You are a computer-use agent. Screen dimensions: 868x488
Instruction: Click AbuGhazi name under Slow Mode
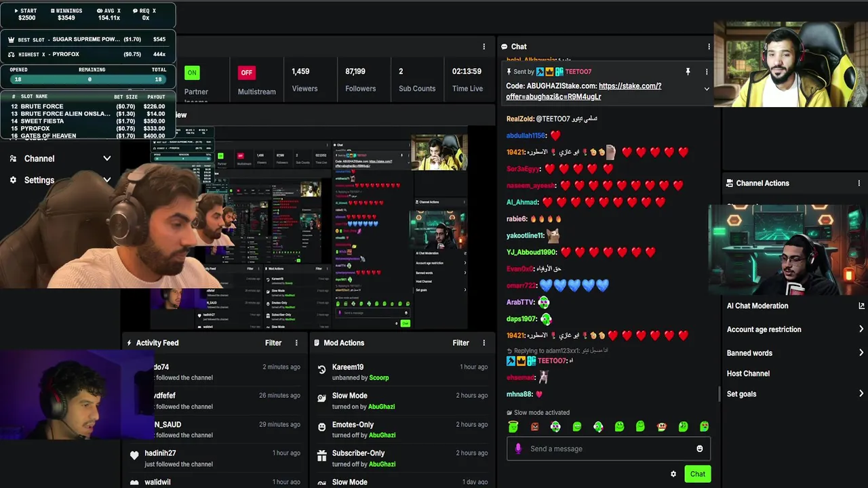tap(382, 407)
